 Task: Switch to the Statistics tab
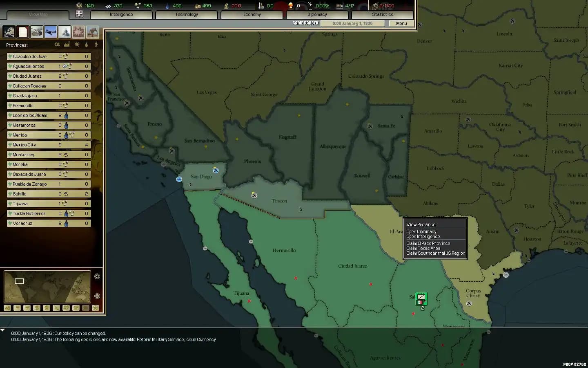click(383, 14)
